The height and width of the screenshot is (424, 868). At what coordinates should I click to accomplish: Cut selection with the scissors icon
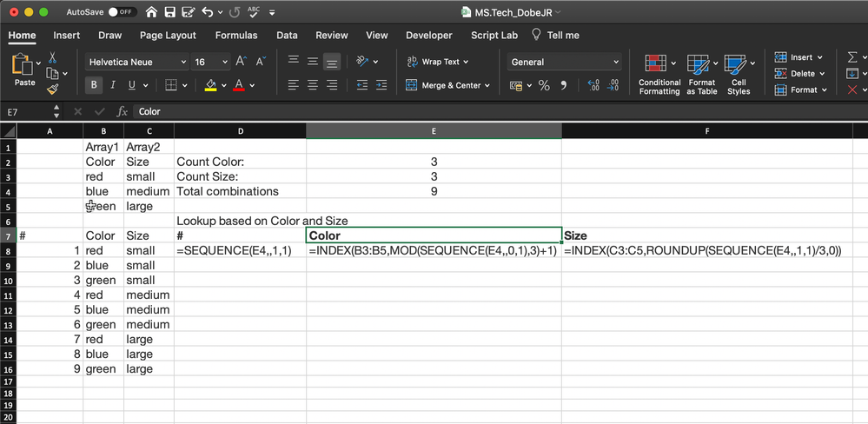(53, 57)
